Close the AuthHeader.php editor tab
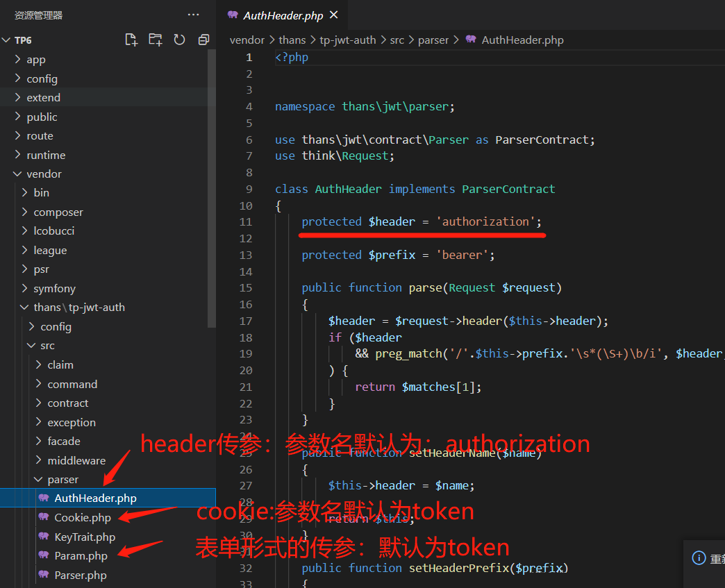725x588 pixels. pos(334,15)
